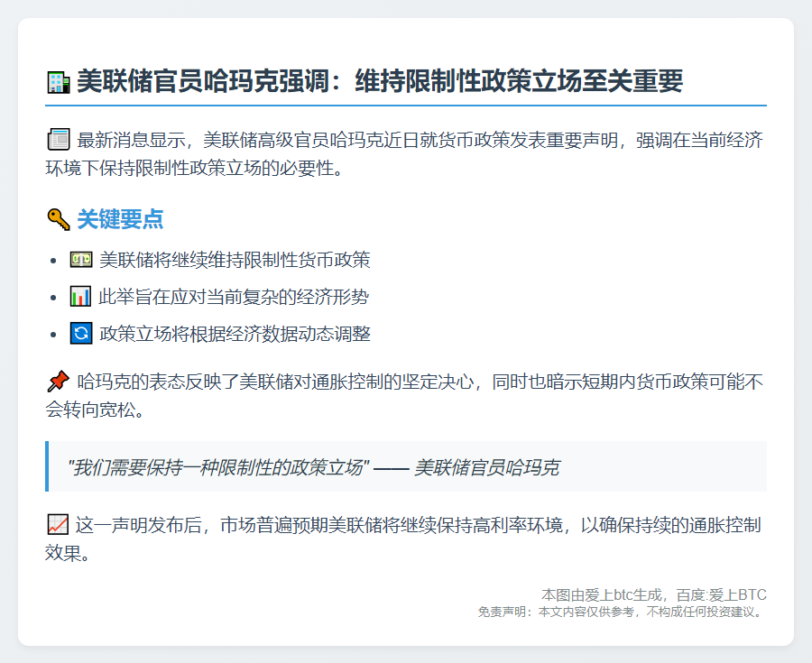Select the bar chart icon in second bullet
Image resolution: width=812 pixels, height=663 pixels.
(x=79, y=295)
